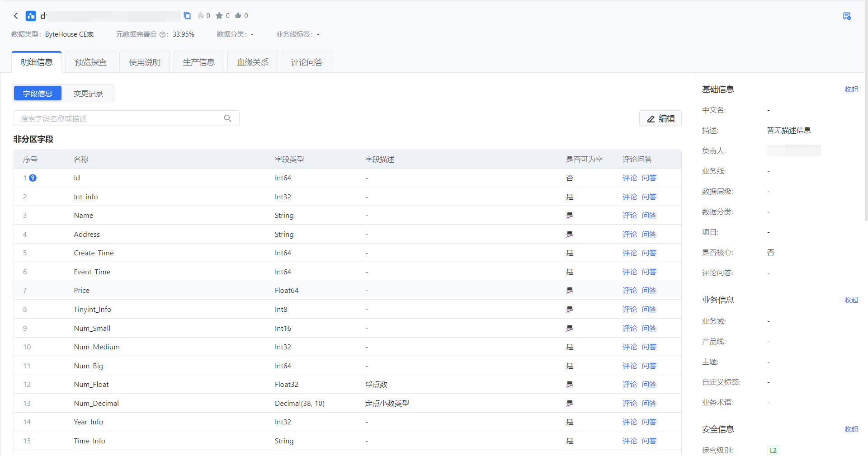The width and height of the screenshot is (868, 456).
Task: Open 评论 for the Tinyint_Info field
Action: tap(630, 310)
